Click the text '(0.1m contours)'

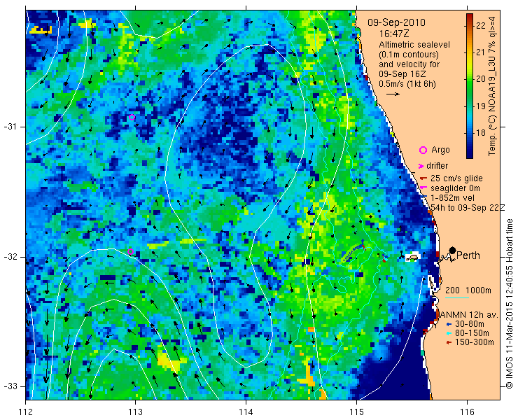tap(409, 55)
